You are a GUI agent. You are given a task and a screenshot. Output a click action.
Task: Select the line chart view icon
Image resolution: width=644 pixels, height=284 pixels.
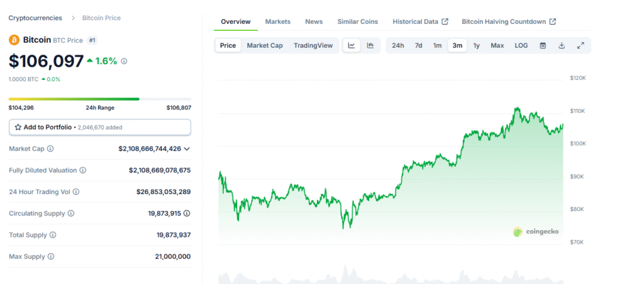[352, 45]
